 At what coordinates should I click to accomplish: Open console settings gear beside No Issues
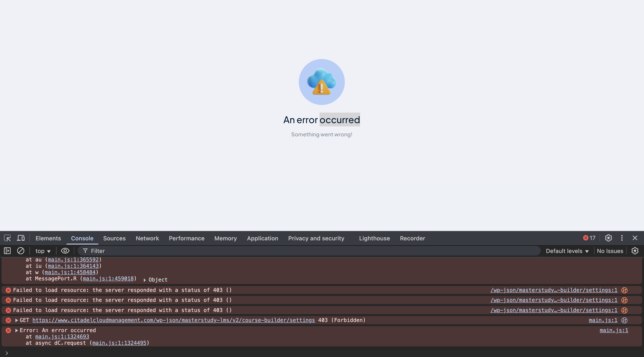click(x=635, y=251)
